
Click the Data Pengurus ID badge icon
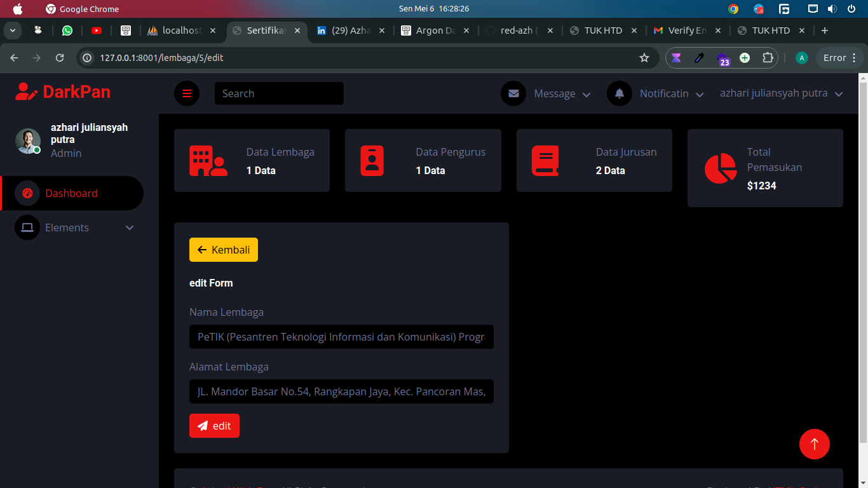(372, 161)
